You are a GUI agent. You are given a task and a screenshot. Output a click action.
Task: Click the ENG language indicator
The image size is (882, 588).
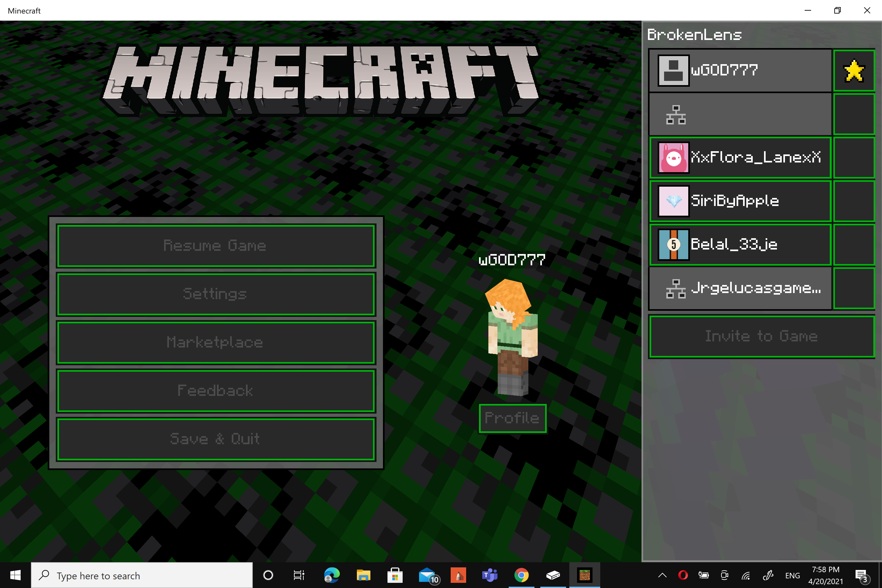point(792,576)
